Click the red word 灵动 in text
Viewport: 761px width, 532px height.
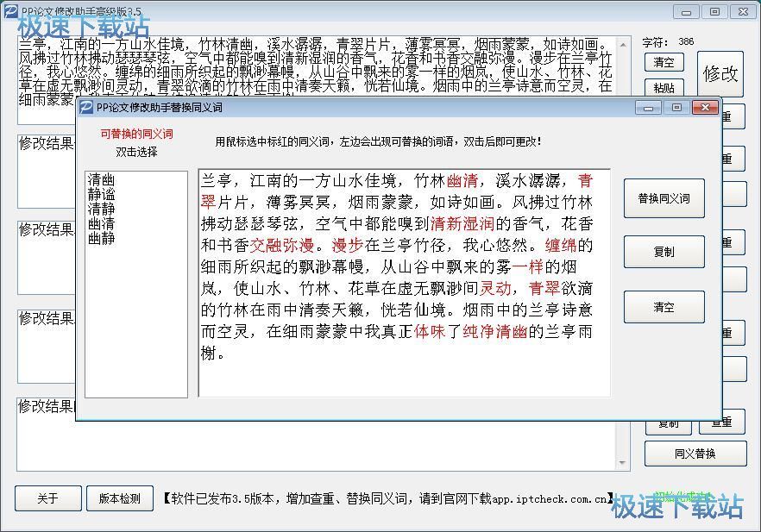pyautogui.click(x=495, y=288)
